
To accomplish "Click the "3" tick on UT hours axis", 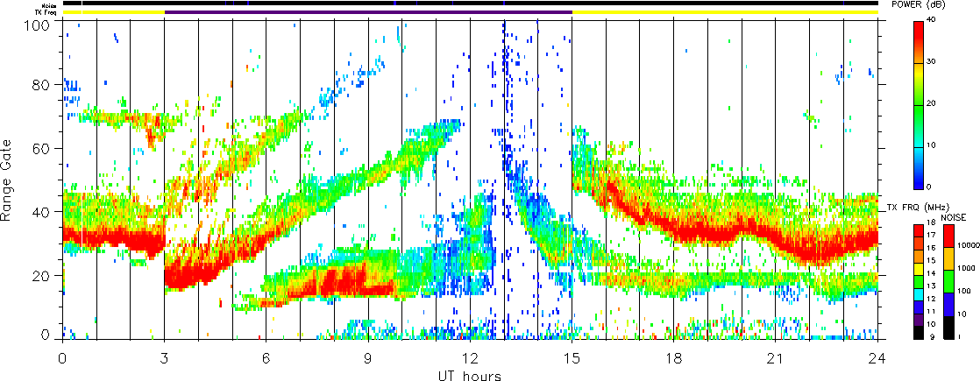I will [x=165, y=358].
